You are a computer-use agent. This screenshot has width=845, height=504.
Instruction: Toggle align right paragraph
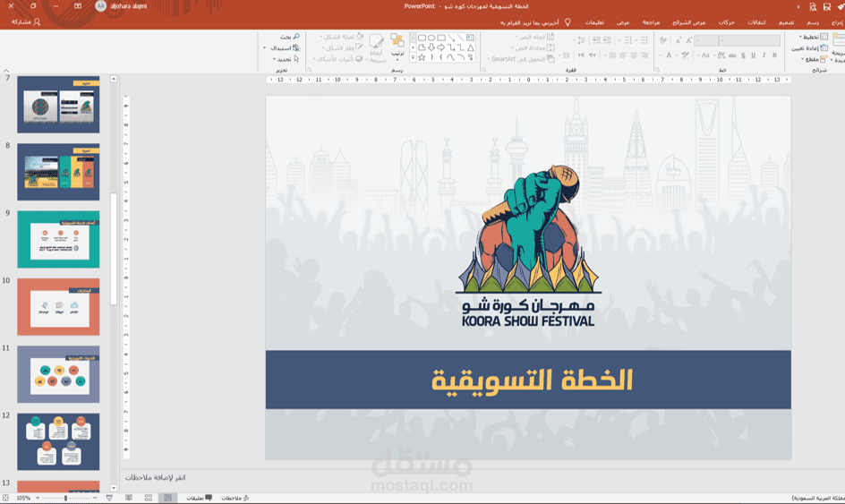click(x=644, y=55)
